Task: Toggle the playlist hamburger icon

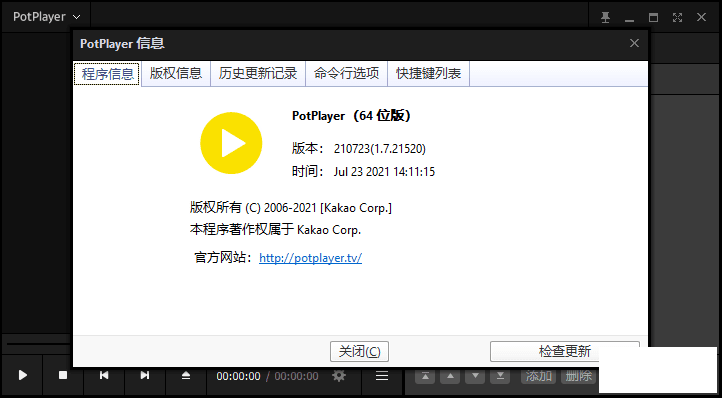Action: (382, 376)
